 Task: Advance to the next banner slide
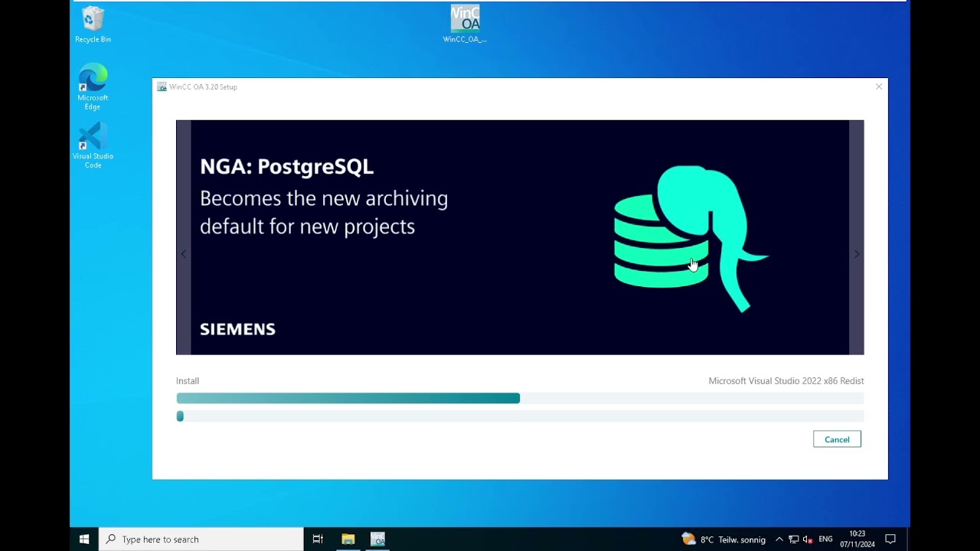pyautogui.click(x=857, y=254)
